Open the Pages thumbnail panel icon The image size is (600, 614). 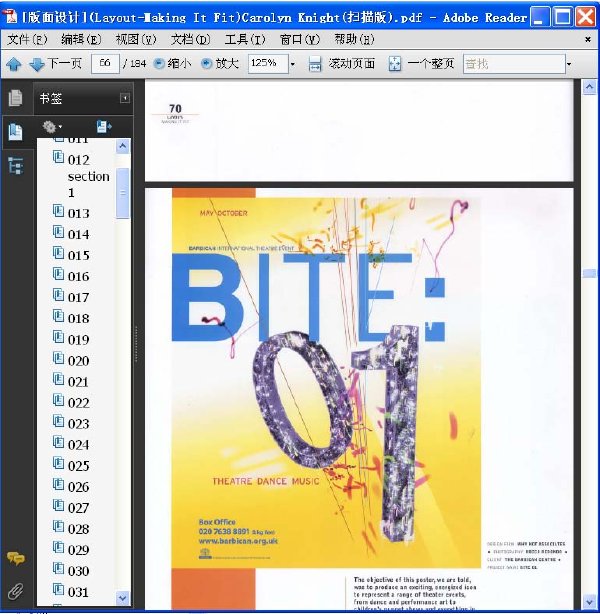[x=15, y=98]
